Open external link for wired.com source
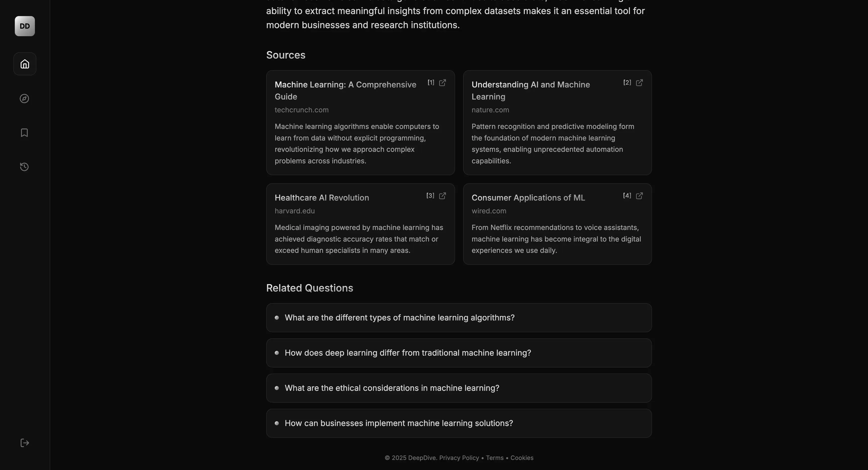Image resolution: width=868 pixels, height=470 pixels. click(639, 196)
